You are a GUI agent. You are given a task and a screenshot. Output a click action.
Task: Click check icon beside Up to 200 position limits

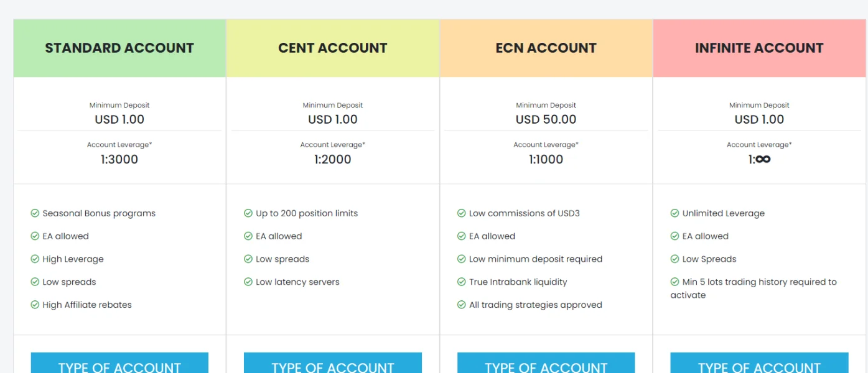(248, 213)
